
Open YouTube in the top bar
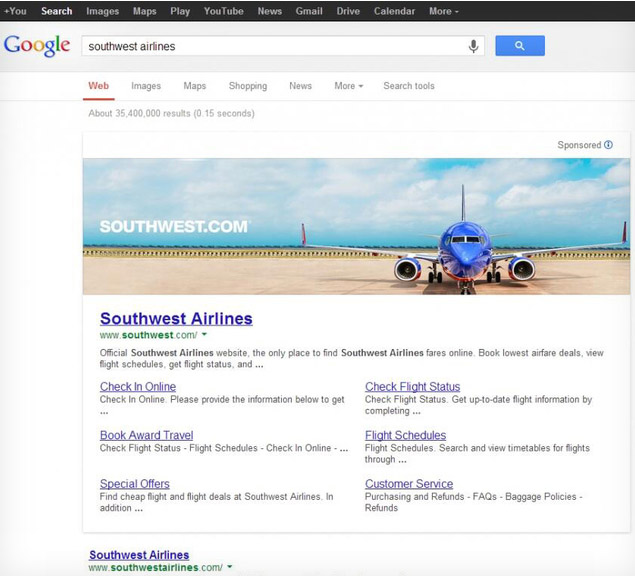tap(224, 11)
